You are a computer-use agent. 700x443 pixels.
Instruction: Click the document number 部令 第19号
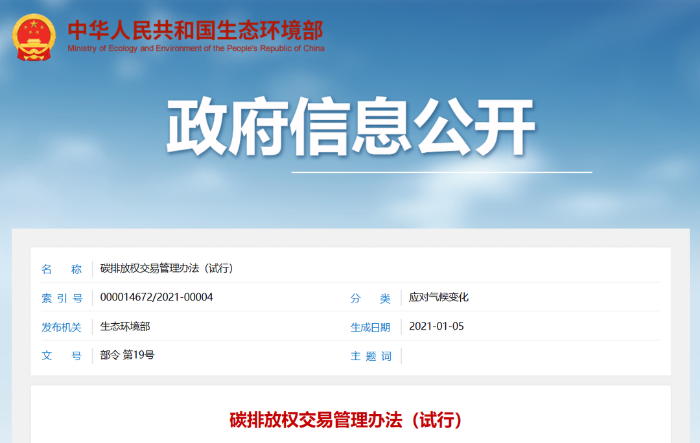click(127, 356)
